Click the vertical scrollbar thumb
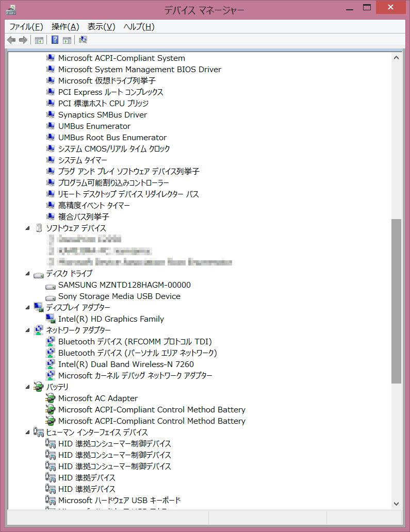This screenshot has height=532, width=410. (x=396, y=301)
